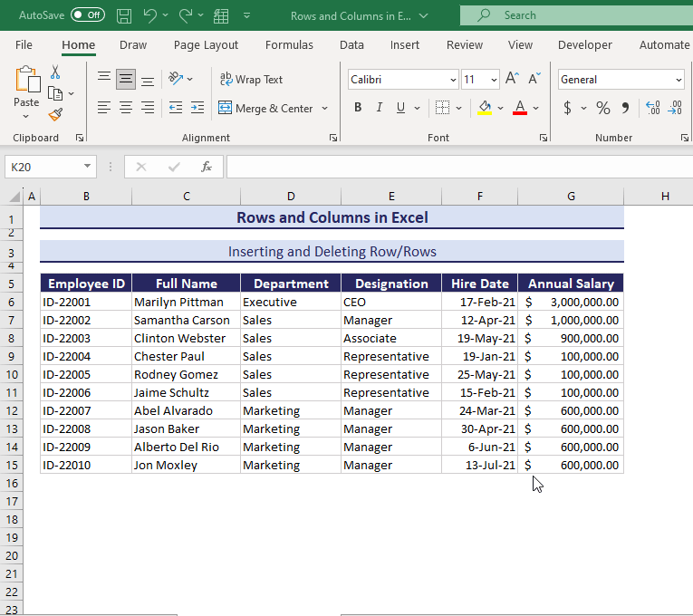Click Insert Function fx icon
The height and width of the screenshot is (616, 693).
coord(206,167)
